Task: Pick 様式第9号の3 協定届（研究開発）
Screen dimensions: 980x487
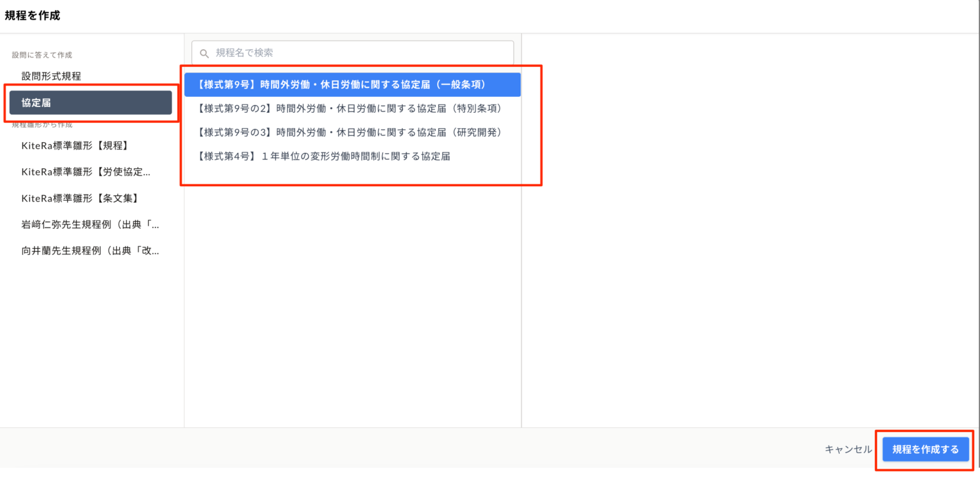Action: (x=352, y=132)
